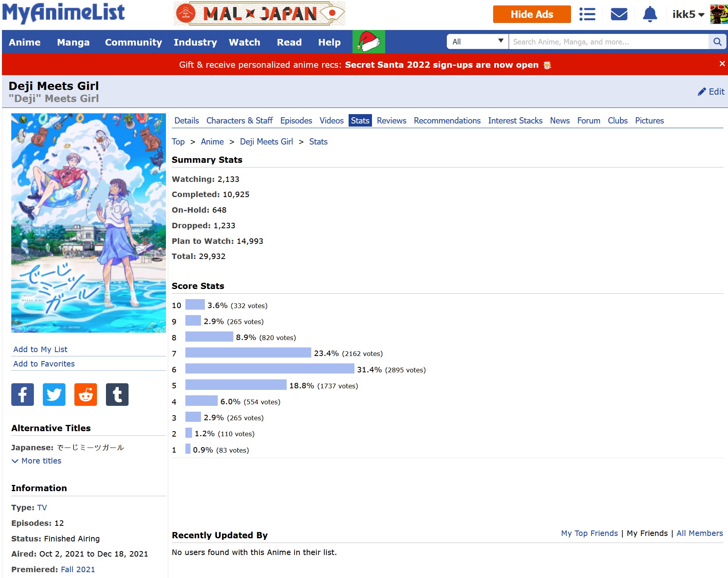Share on Reddit icon
This screenshot has width=728, height=578.
86,395
